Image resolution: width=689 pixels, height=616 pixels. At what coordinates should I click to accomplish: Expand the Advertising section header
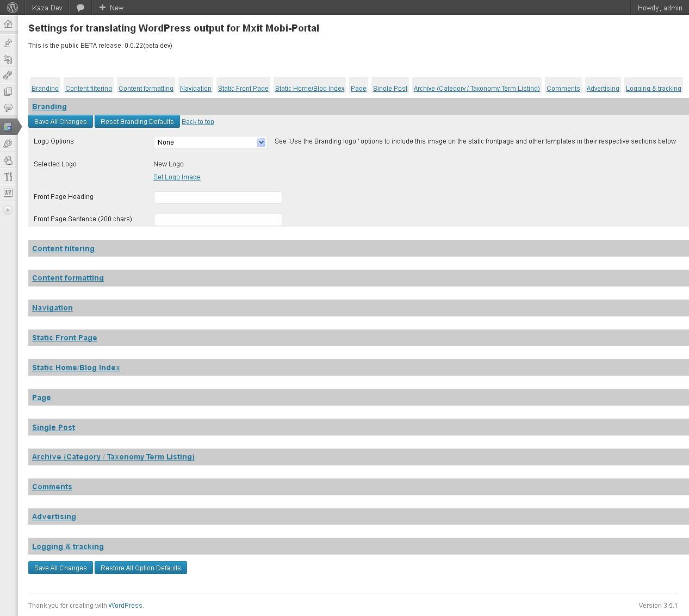click(x=54, y=517)
